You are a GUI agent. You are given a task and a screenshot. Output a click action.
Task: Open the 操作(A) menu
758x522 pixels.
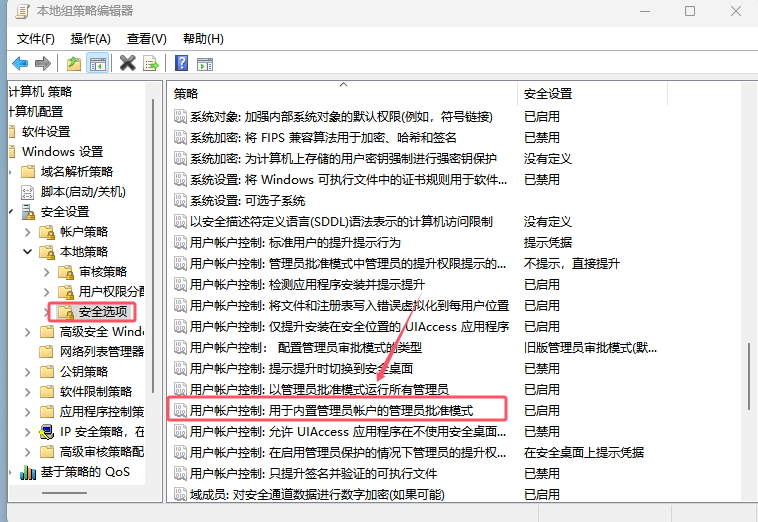tap(91, 38)
